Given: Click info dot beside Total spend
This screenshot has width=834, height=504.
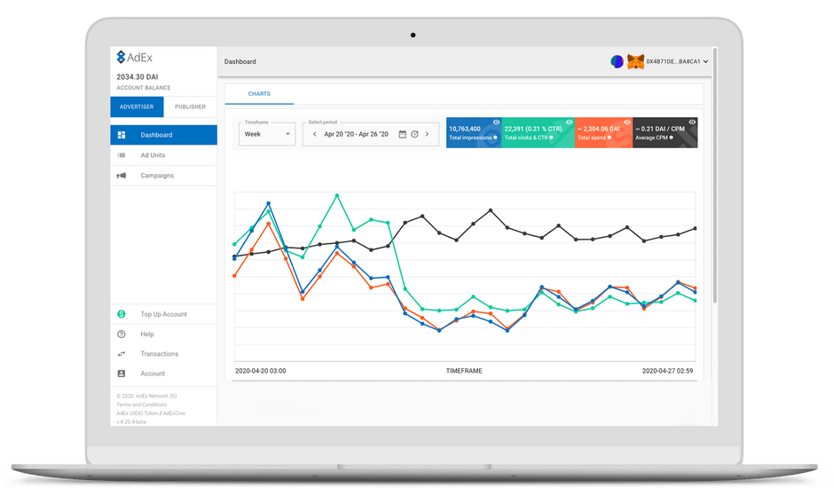Looking at the screenshot, I should pos(610,138).
